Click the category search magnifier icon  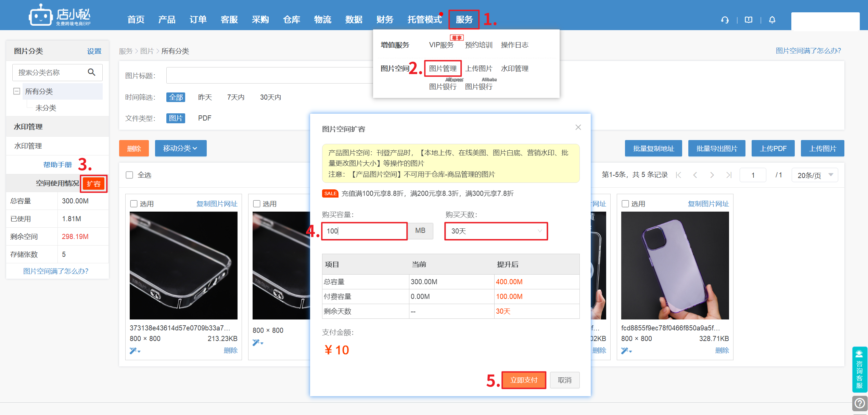point(91,72)
